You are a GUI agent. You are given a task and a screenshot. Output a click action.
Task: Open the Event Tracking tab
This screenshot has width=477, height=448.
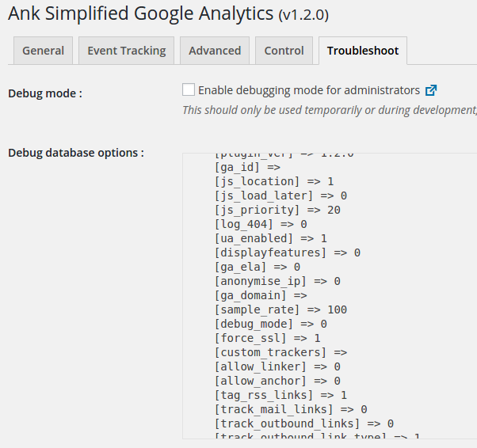127,51
